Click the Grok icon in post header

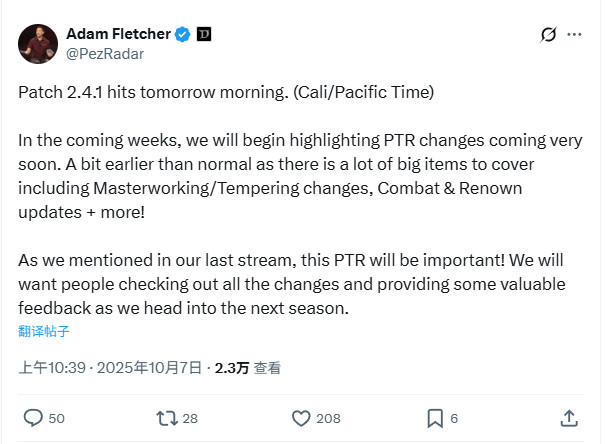(x=547, y=35)
